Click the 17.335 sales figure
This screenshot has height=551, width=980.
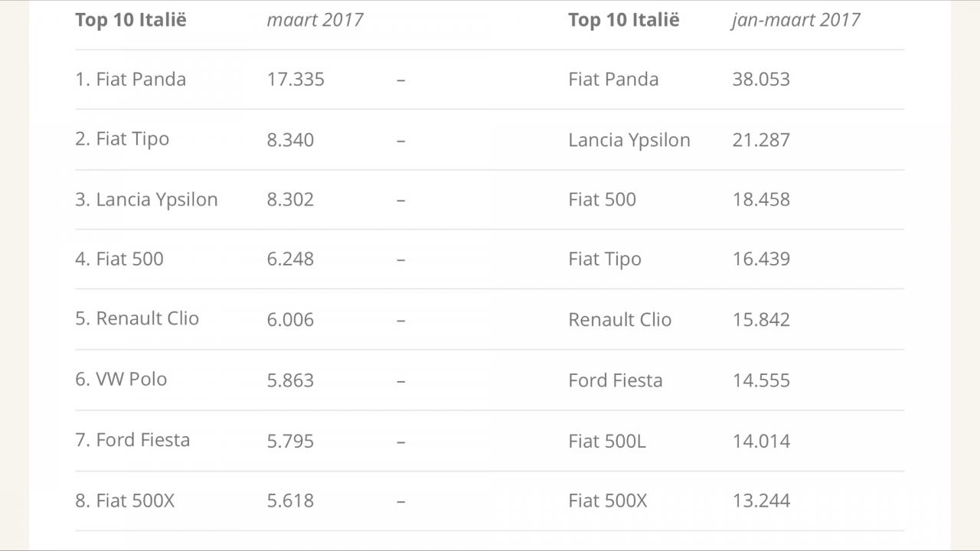(296, 79)
